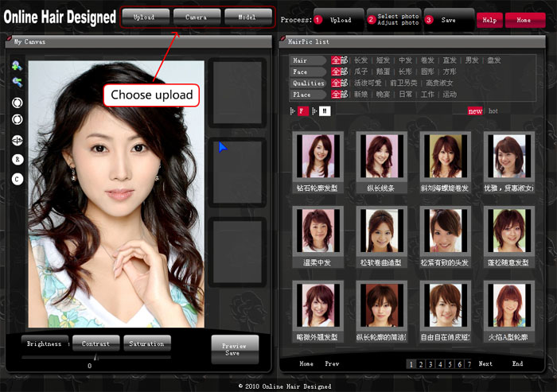Select 圆形 face filter
Screen dimensions: 557x392
click(427, 72)
